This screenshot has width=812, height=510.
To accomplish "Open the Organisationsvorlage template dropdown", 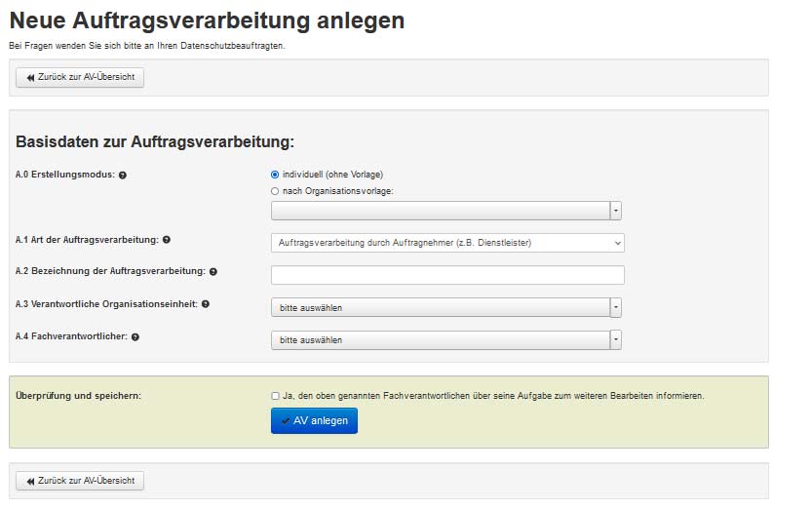I will click(445, 211).
